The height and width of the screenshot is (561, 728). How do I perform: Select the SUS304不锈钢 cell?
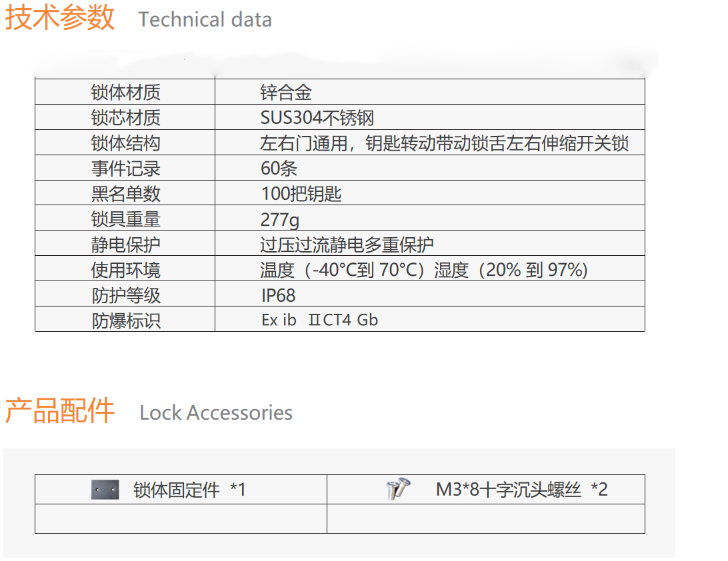(x=317, y=118)
